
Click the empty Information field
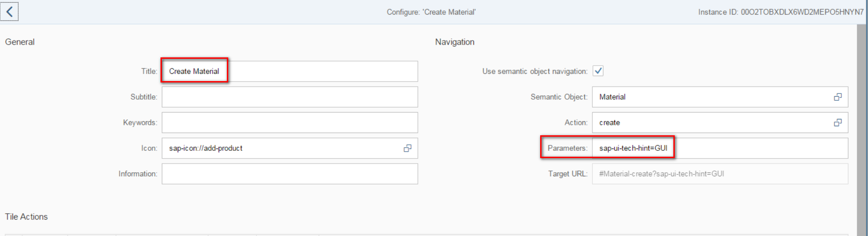tap(290, 174)
